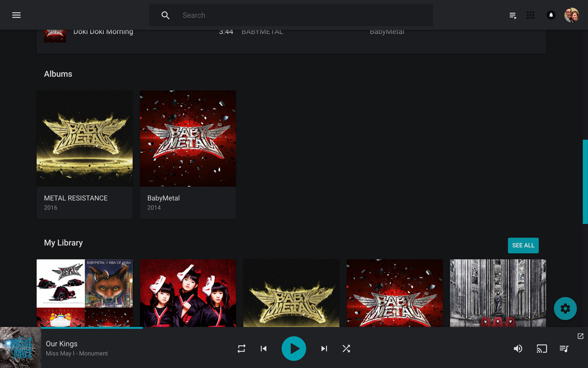Open the METAL RESISTANCE album cover
The width and height of the screenshot is (588, 368).
point(85,138)
